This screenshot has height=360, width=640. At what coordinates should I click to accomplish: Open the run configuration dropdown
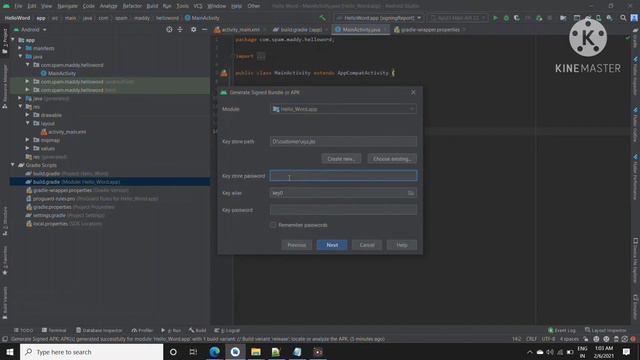pos(378,18)
